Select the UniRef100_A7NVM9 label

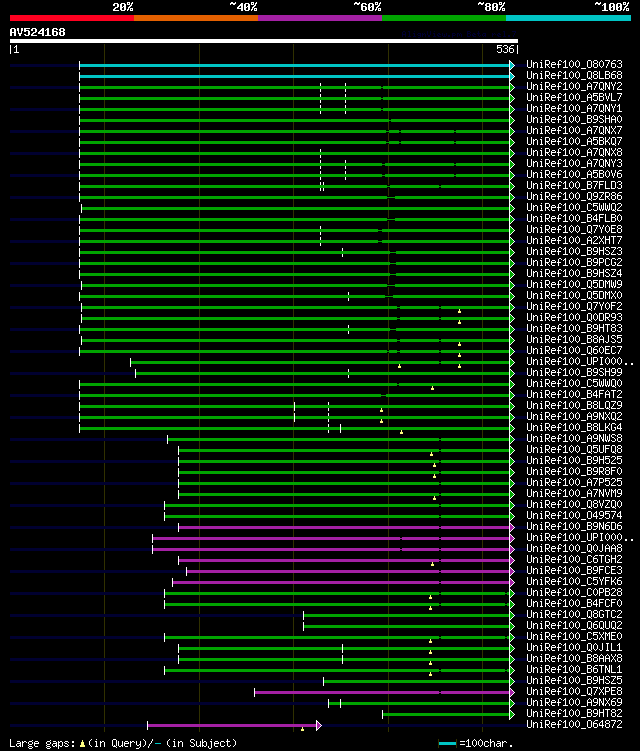574,494
